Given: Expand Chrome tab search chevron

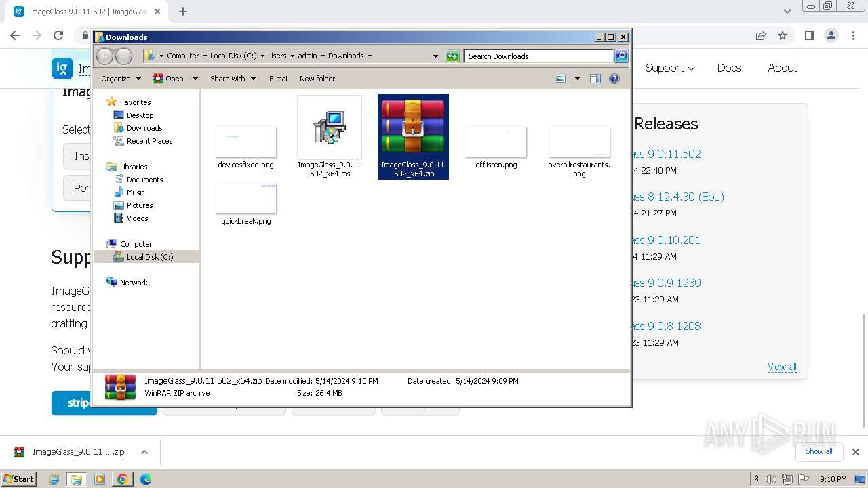Looking at the screenshot, I should coord(787,12).
